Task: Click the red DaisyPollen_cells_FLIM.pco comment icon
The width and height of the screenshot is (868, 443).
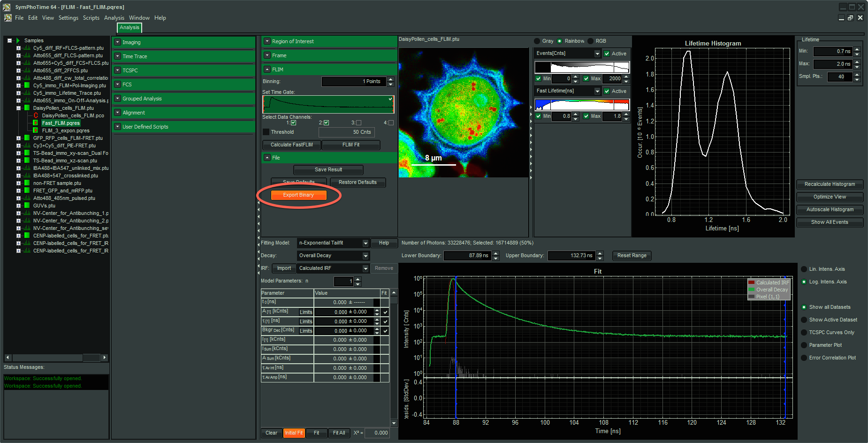Action: pos(36,115)
